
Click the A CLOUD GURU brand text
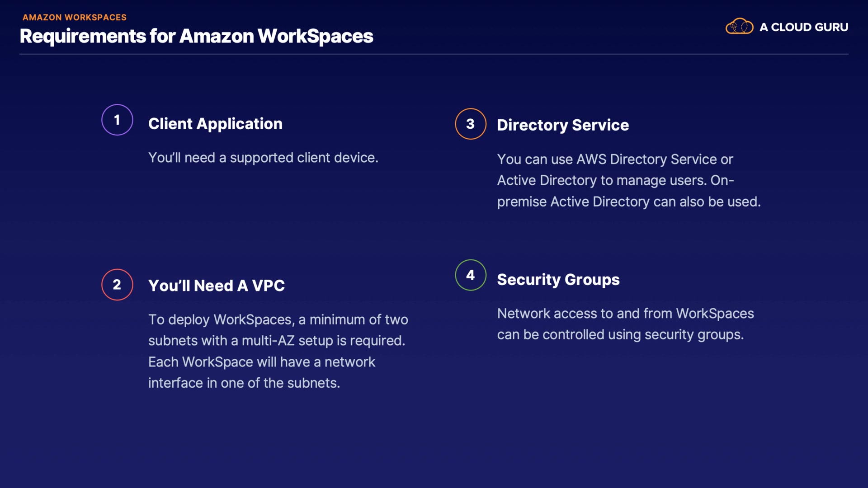coord(803,27)
